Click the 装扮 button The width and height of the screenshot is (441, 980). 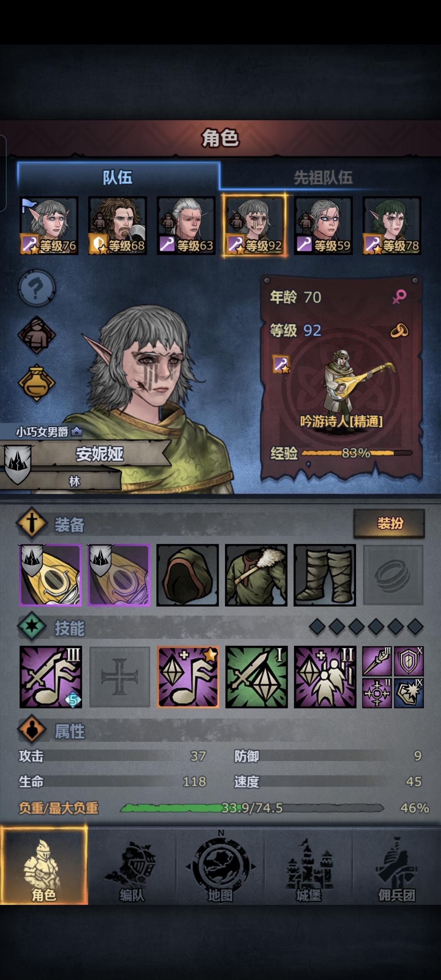pos(389,523)
